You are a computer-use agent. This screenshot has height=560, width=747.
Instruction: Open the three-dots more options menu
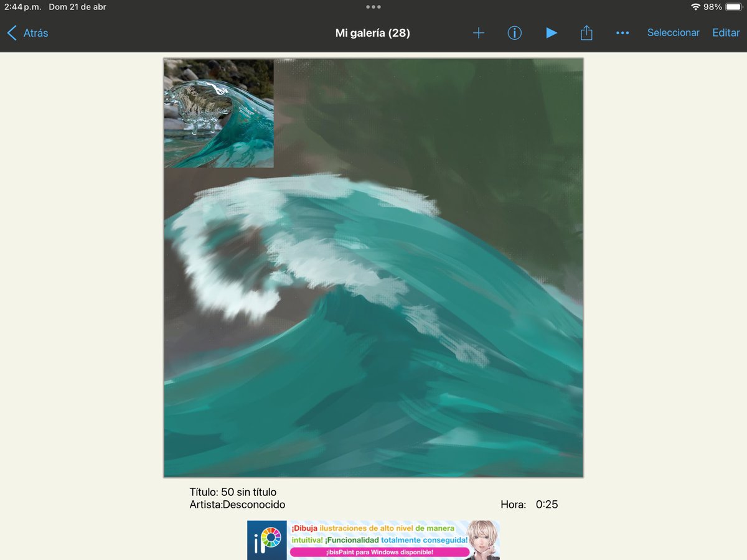(622, 33)
